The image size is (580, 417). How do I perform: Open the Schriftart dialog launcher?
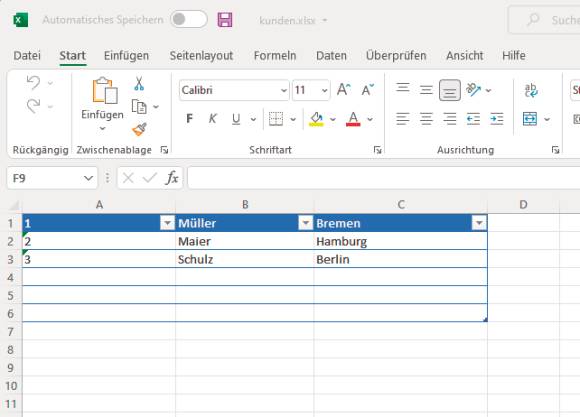pos(377,150)
